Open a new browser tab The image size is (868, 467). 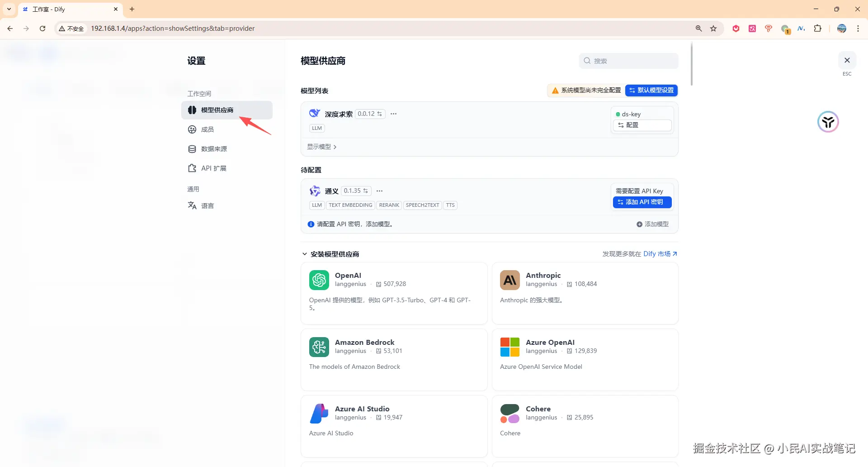pos(132,9)
